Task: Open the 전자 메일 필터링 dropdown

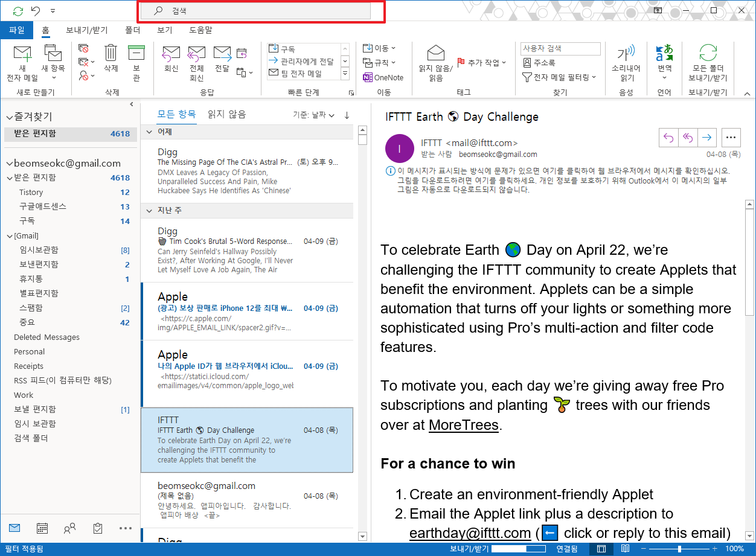Action: coord(559,77)
